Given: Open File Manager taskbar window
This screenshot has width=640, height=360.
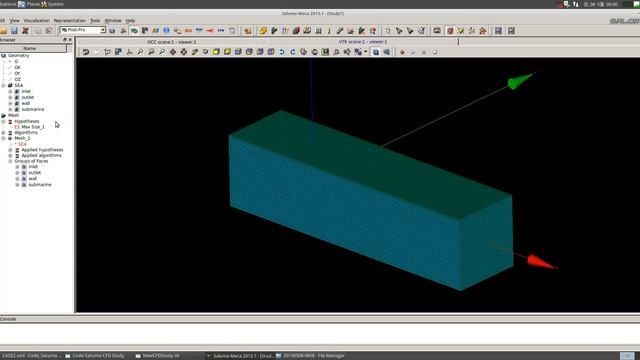Looking at the screenshot, I should 310,356.
